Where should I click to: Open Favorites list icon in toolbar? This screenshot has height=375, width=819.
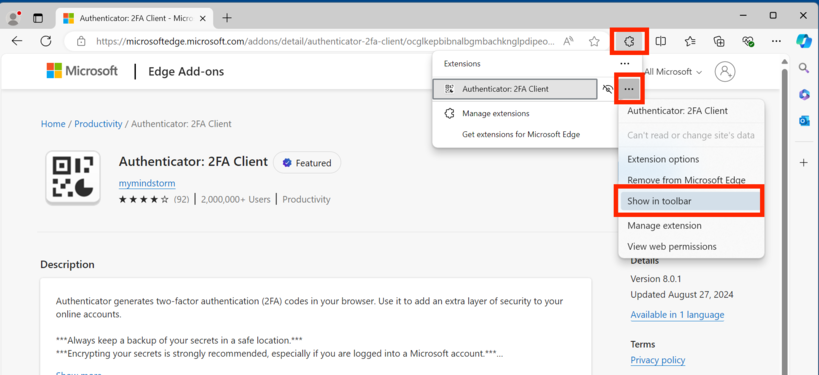[690, 41]
